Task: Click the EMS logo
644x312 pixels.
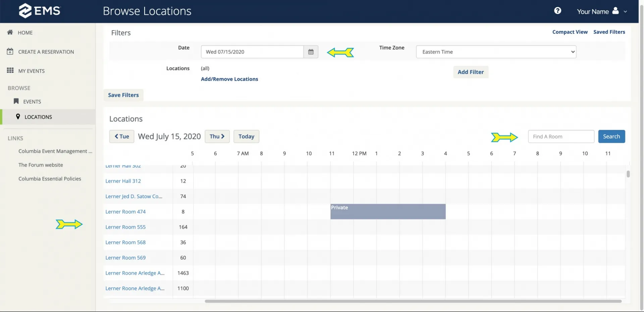Action: pyautogui.click(x=39, y=11)
